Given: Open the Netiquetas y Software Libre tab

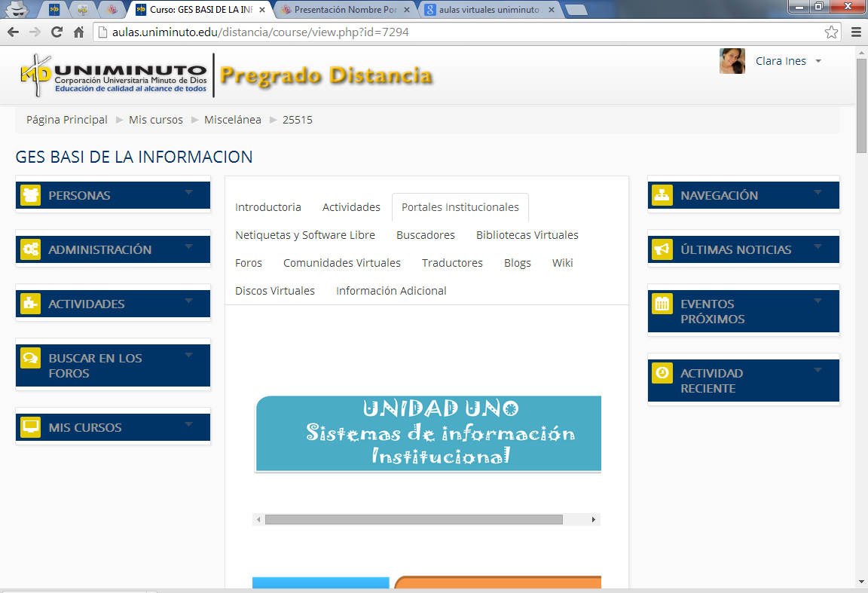Looking at the screenshot, I should [304, 235].
